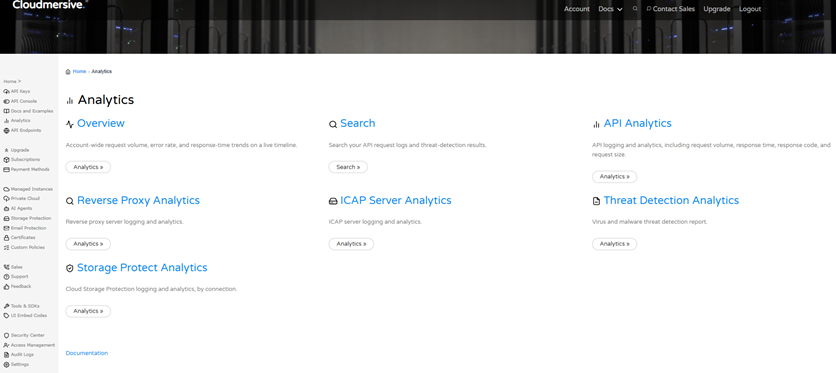Click the Feedback thumbs-up icon
Image resolution: width=836 pixels, height=373 pixels.
[6, 287]
